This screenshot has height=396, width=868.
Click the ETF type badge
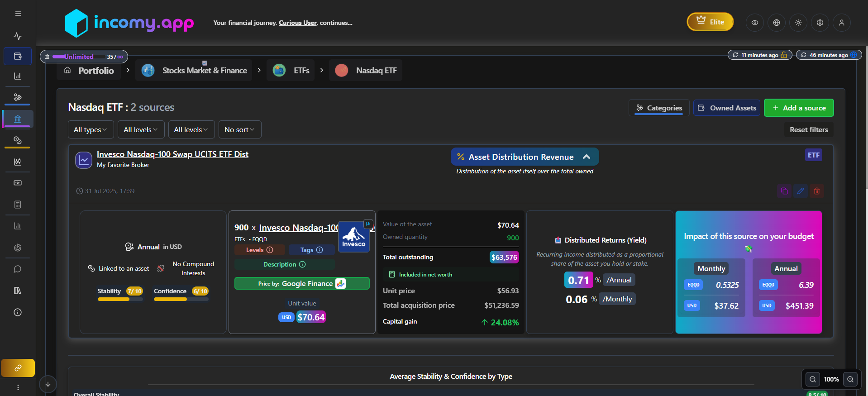[x=814, y=155]
